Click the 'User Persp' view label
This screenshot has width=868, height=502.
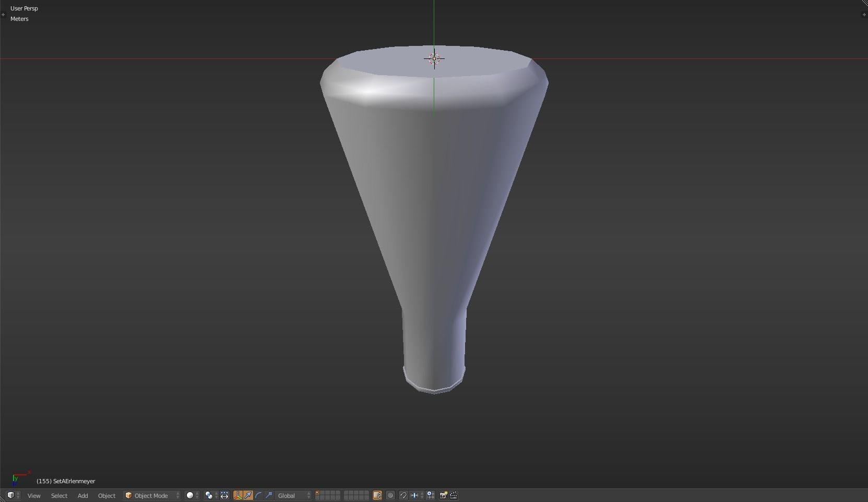[x=24, y=8]
